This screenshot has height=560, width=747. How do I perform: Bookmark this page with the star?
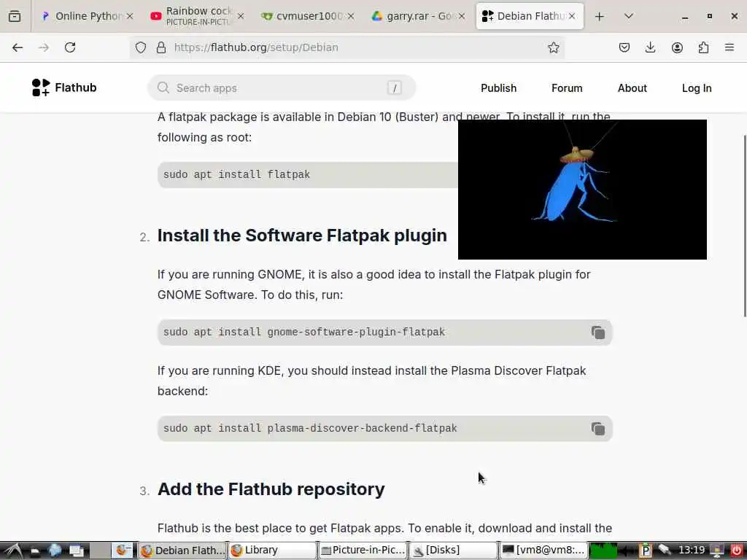(553, 47)
